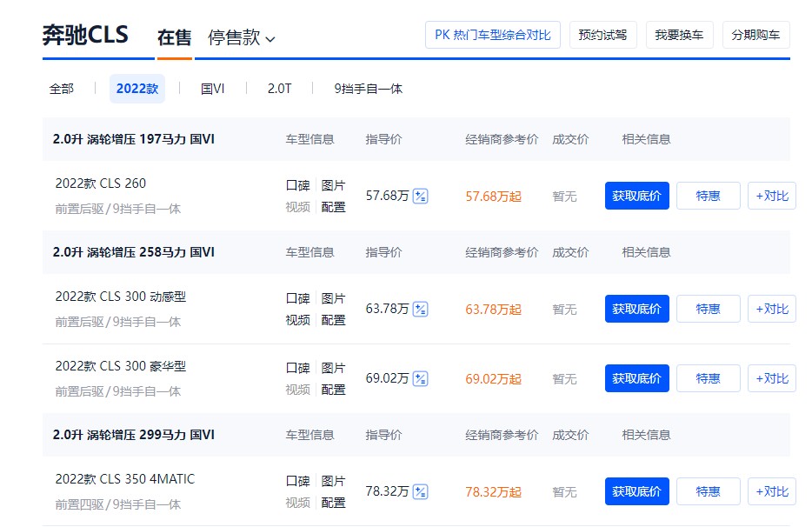Open 视频 for CLS 350 4MATIC

pos(298,503)
